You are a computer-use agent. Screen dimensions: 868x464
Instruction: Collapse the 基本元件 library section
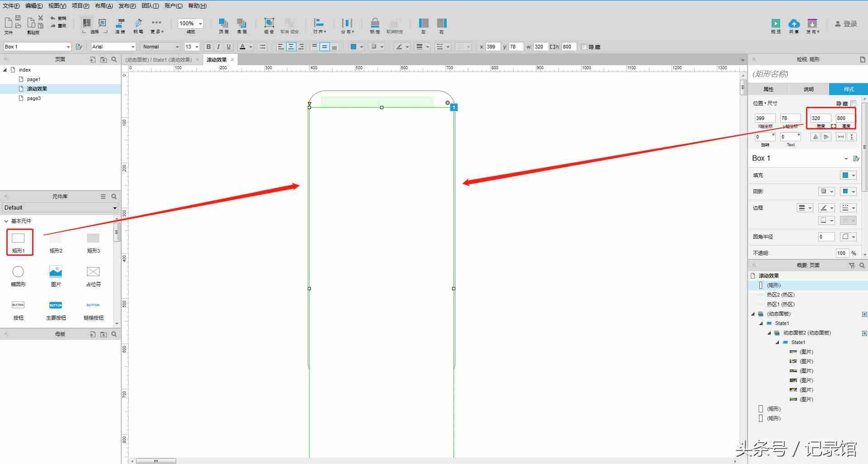[x=6, y=221]
